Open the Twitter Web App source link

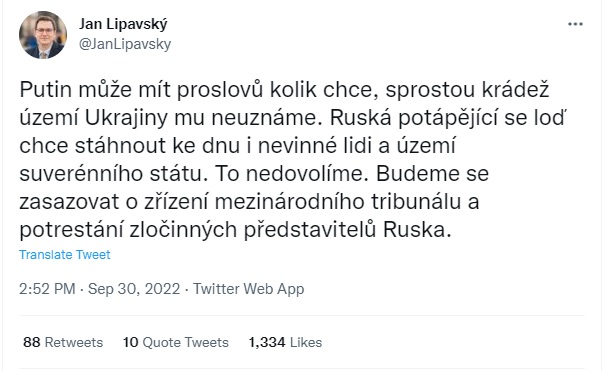pos(248,289)
